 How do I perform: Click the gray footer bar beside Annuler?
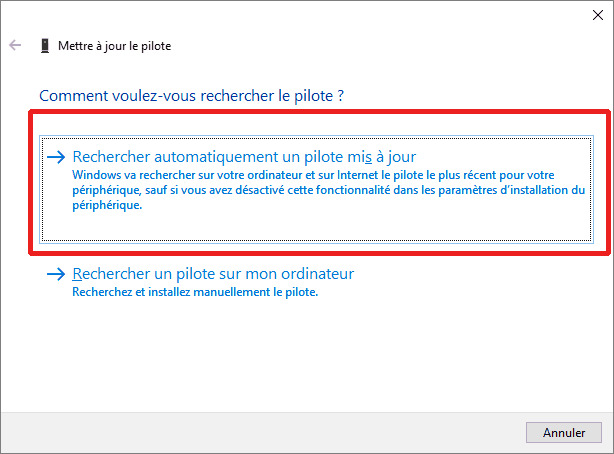click(x=262, y=432)
